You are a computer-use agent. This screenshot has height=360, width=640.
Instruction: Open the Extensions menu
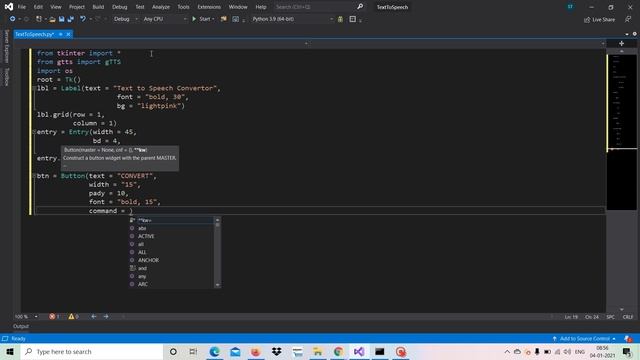click(x=209, y=7)
